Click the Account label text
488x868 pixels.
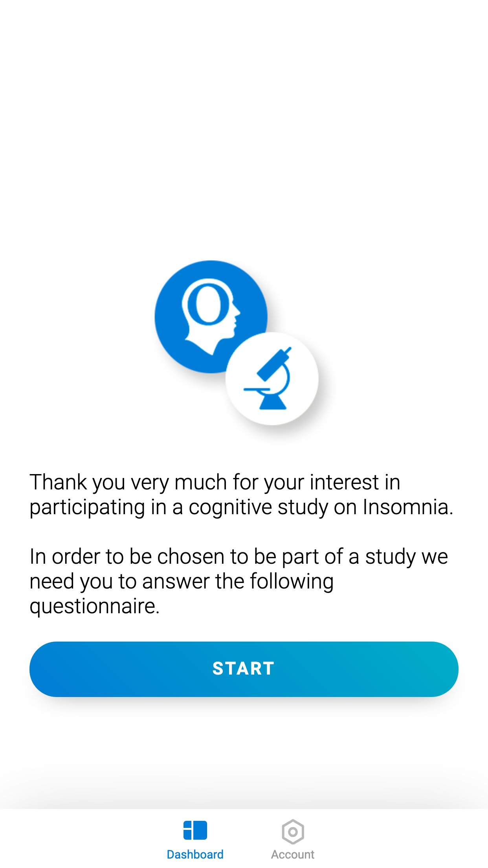pyautogui.click(x=293, y=855)
